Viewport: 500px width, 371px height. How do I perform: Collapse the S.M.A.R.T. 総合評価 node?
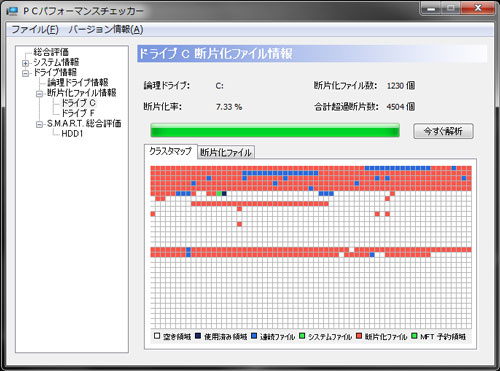(x=39, y=124)
